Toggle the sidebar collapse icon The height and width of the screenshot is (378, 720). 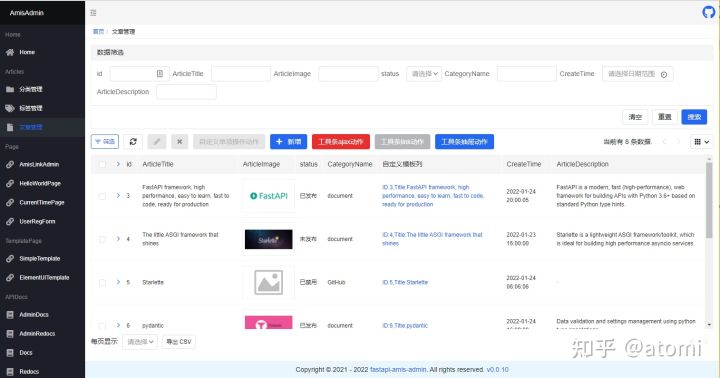click(93, 13)
